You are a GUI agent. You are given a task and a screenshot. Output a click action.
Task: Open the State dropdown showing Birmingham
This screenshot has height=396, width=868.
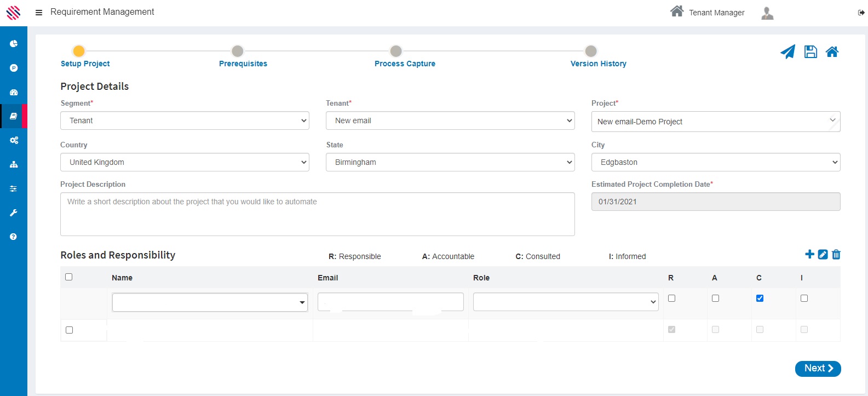click(x=450, y=162)
